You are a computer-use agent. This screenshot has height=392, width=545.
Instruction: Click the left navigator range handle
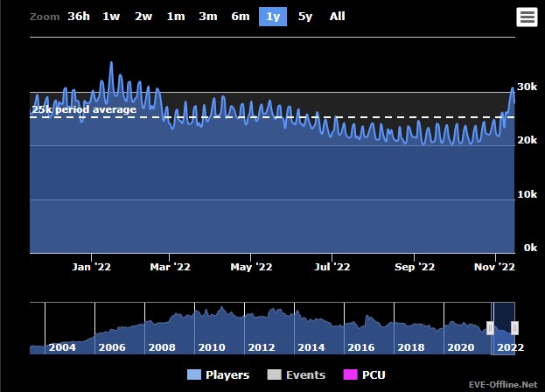(x=490, y=328)
